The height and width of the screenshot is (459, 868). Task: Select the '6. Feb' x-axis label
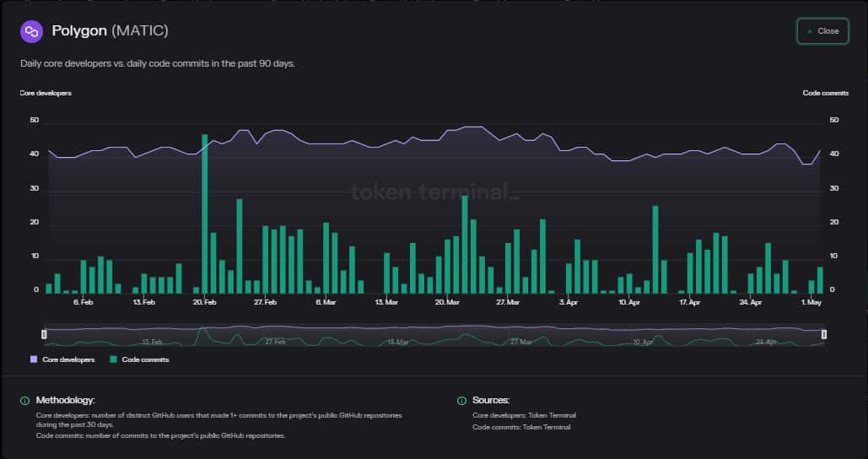point(83,302)
